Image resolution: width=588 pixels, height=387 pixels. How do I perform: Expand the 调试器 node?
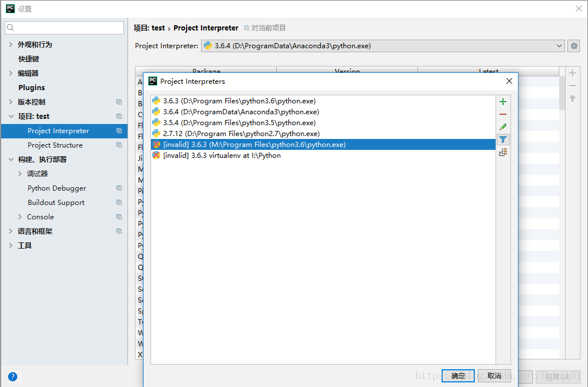pyautogui.click(x=20, y=173)
